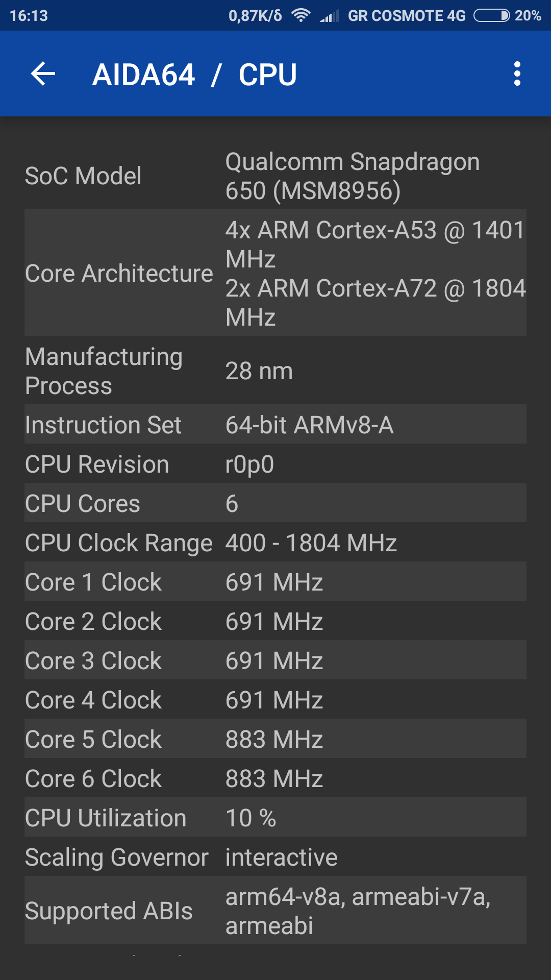Tap the back arrow icon
The width and height of the screenshot is (551, 980).
43,74
